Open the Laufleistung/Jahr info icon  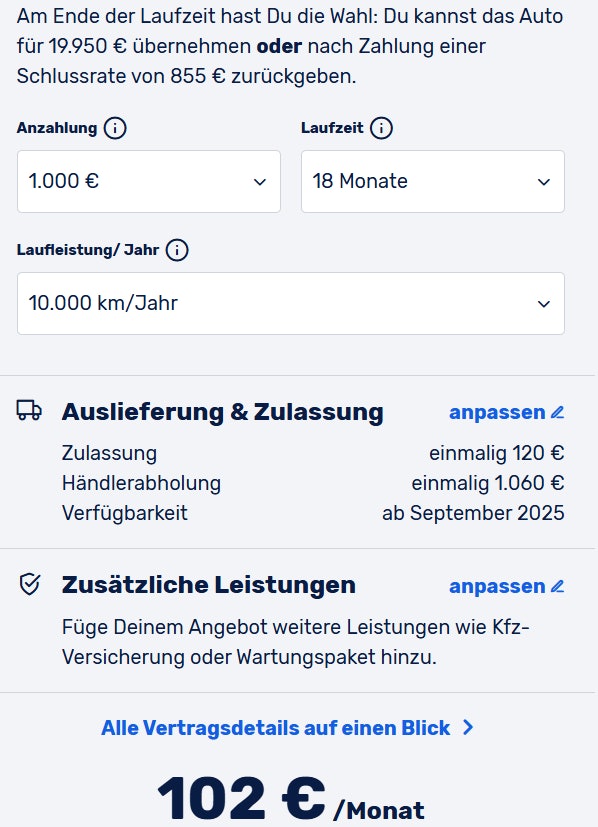coord(177,251)
